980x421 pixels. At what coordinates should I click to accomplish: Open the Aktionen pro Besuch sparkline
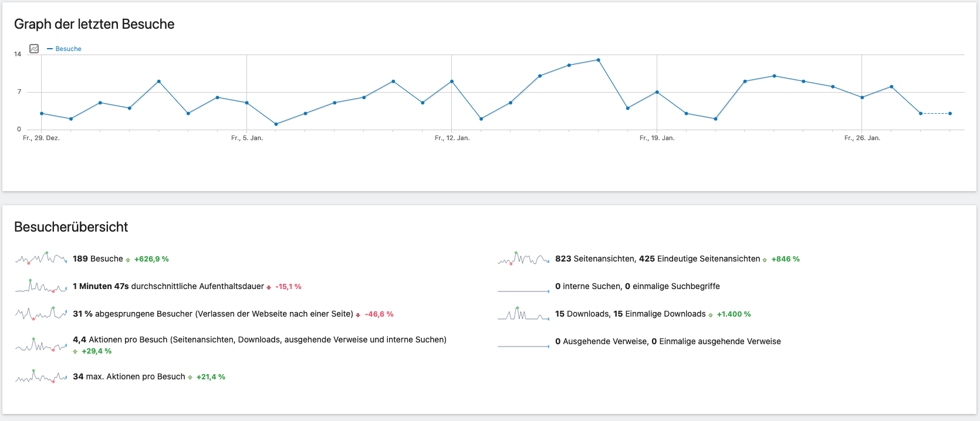(41, 345)
